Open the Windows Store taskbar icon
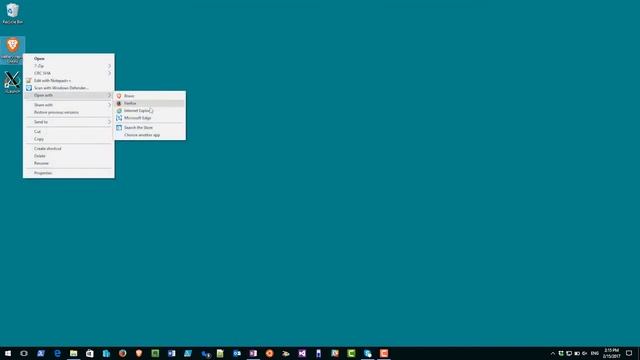This screenshot has width=640, height=360. [90, 353]
